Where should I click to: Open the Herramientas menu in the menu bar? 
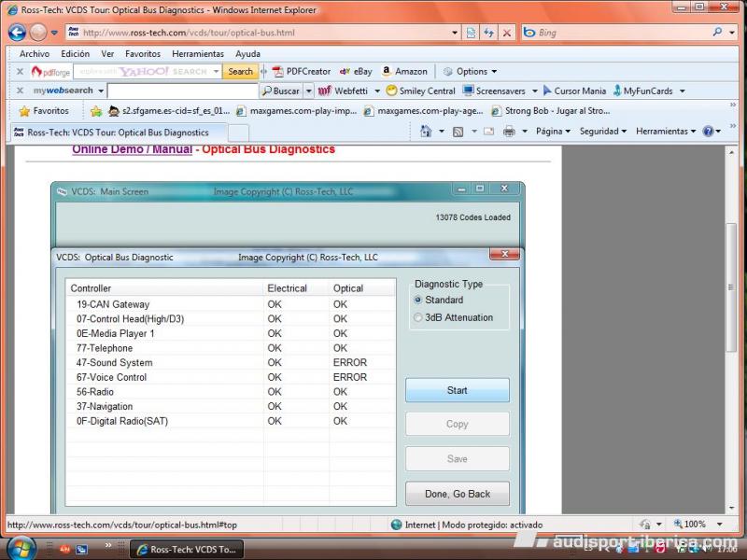198,54
